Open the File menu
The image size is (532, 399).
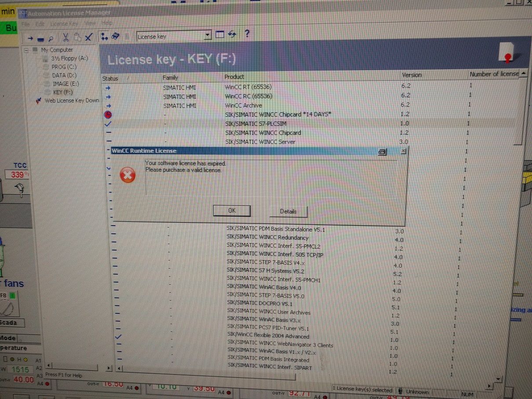coord(26,24)
